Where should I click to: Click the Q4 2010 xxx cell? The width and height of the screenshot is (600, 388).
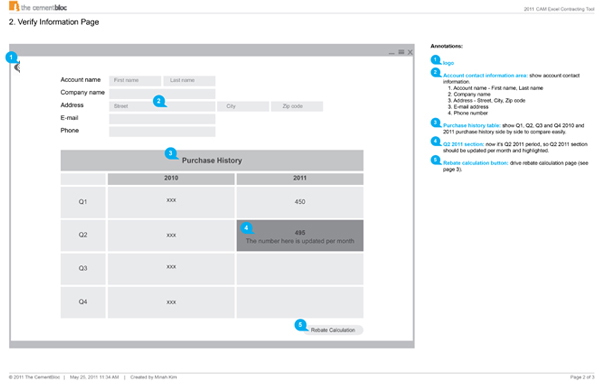[x=171, y=302]
